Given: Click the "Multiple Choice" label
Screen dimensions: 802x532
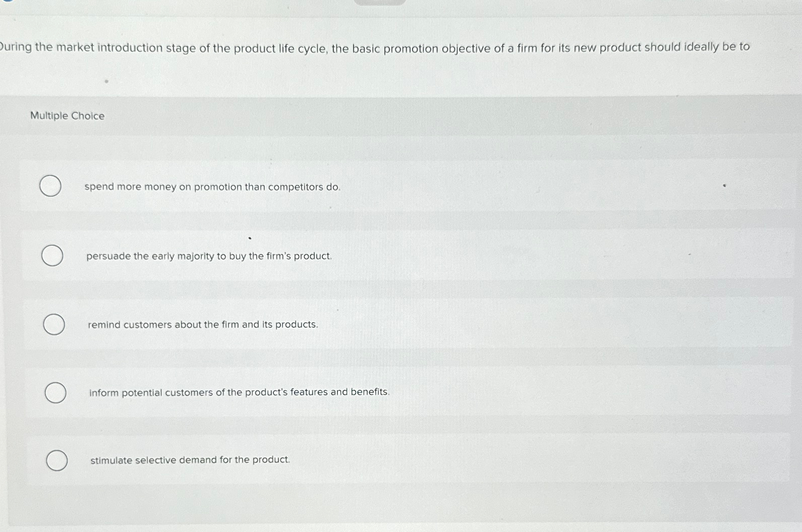Looking at the screenshot, I should (x=67, y=115).
